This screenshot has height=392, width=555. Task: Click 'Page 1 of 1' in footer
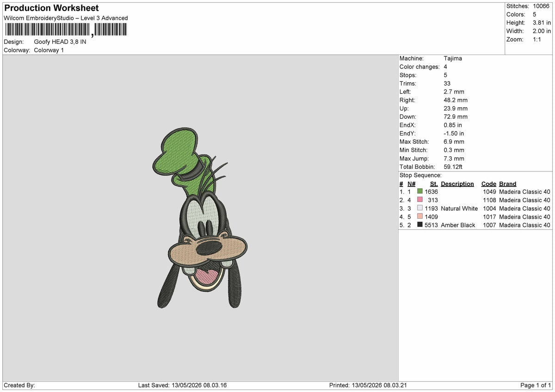coord(536,385)
